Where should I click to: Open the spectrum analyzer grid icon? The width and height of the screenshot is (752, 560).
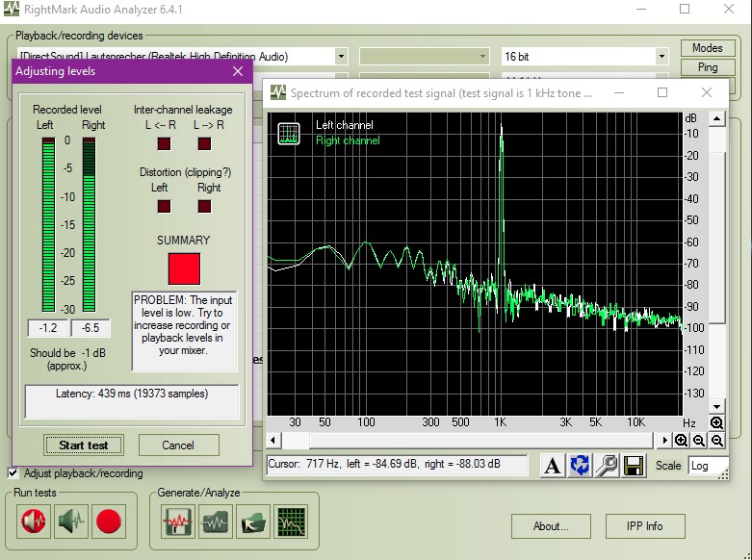(292, 522)
